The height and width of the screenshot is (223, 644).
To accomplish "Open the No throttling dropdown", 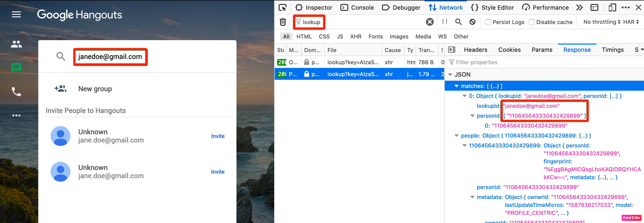I will pyautogui.click(x=602, y=22).
